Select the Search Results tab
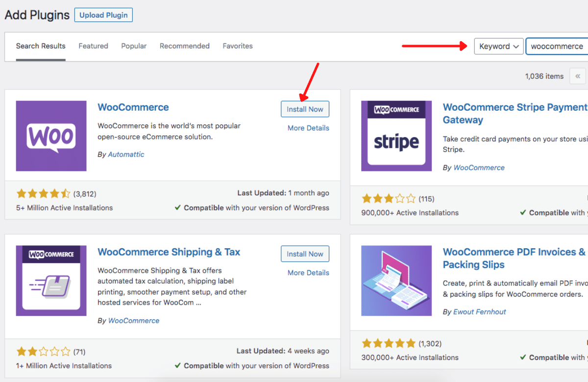The width and height of the screenshot is (588, 382). pos(41,46)
